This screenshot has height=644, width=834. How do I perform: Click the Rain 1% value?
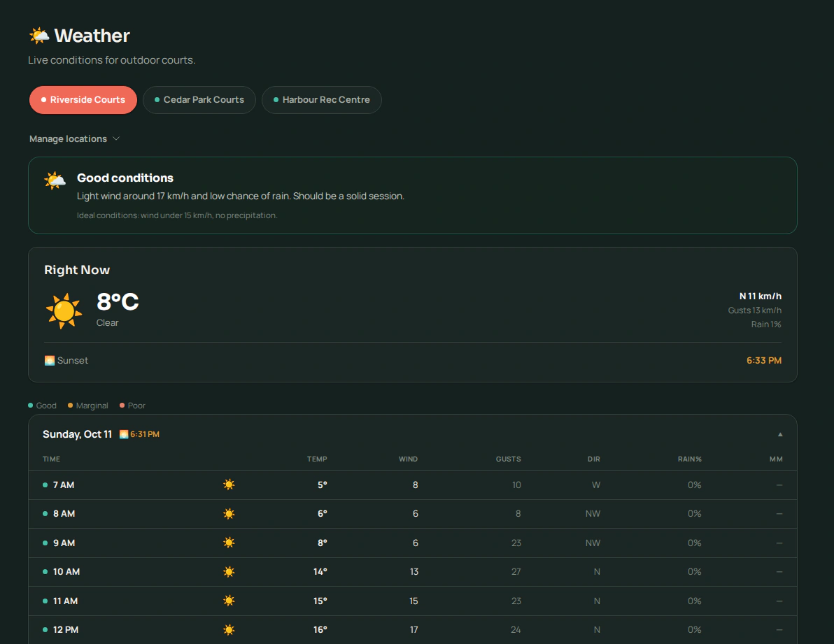766,324
